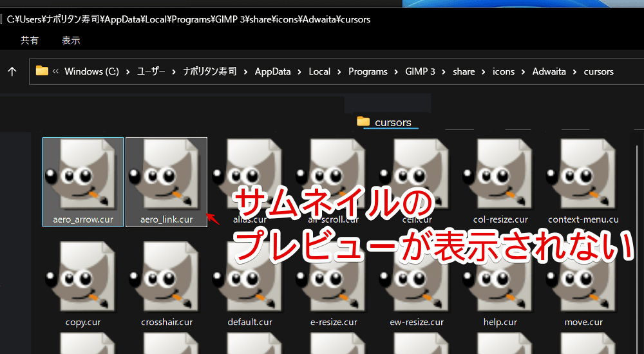The image size is (644, 354).
Task: Click the cursors folder icon in header
Action: coord(363,121)
